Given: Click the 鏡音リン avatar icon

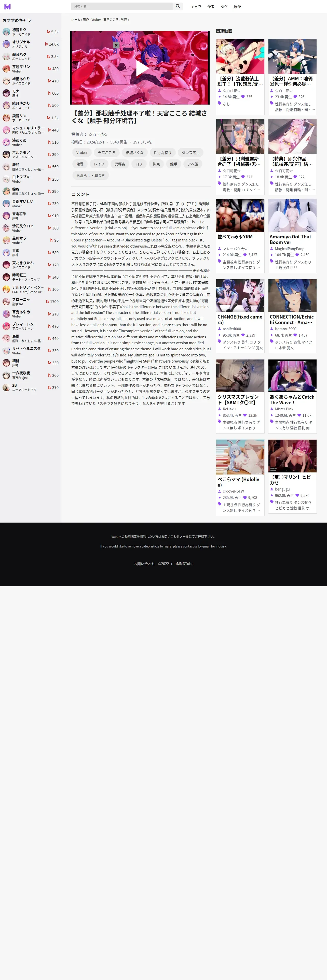Looking at the screenshot, I should click(x=6, y=118).
